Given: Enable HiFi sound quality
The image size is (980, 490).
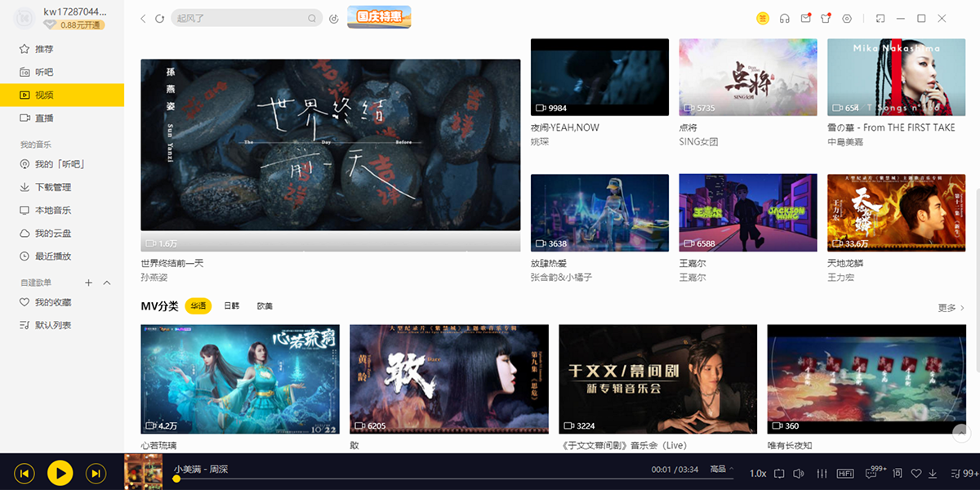Looking at the screenshot, I should point(845,473).
